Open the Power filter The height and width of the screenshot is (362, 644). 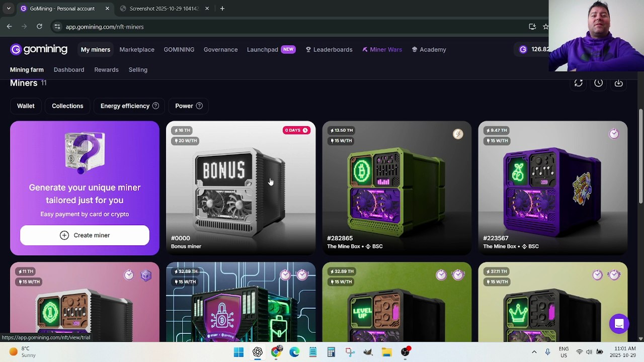(x=189, y=106)
